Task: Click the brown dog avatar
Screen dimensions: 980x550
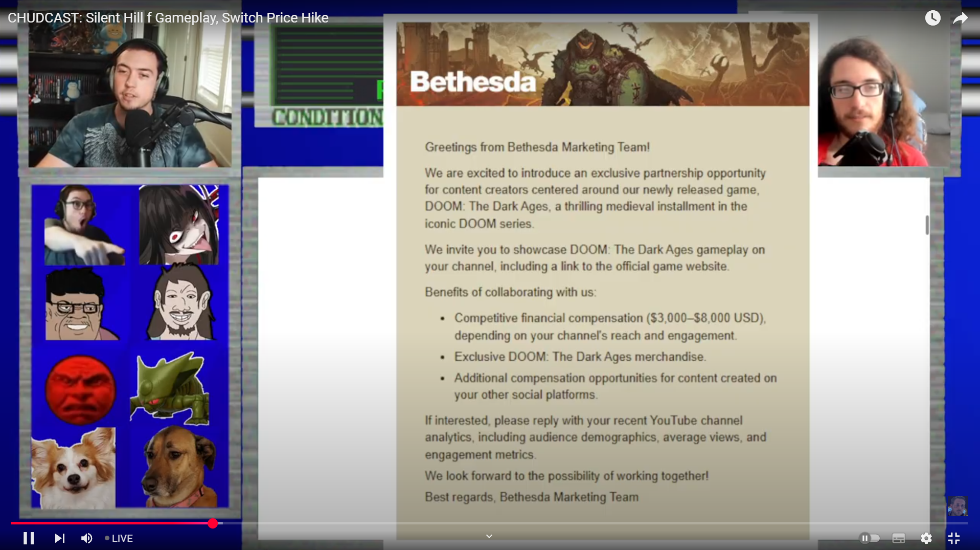Action: coord(179,467)
